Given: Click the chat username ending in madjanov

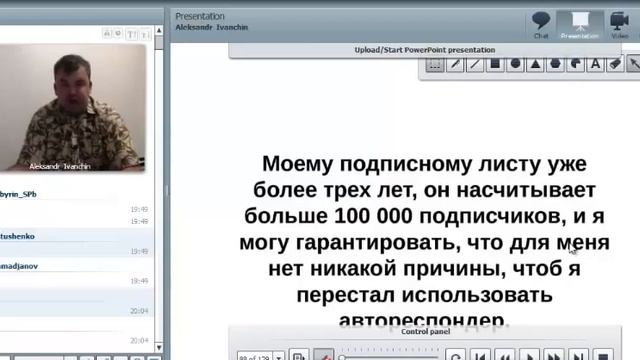Looking at the screenshot, I should [x=19, y=266].
